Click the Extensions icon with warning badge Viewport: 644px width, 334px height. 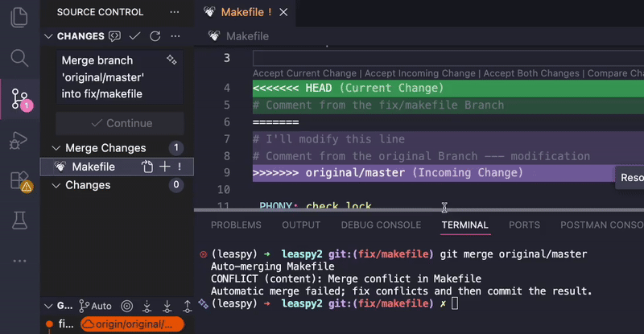pyautogui.click(x=20, y=180)
